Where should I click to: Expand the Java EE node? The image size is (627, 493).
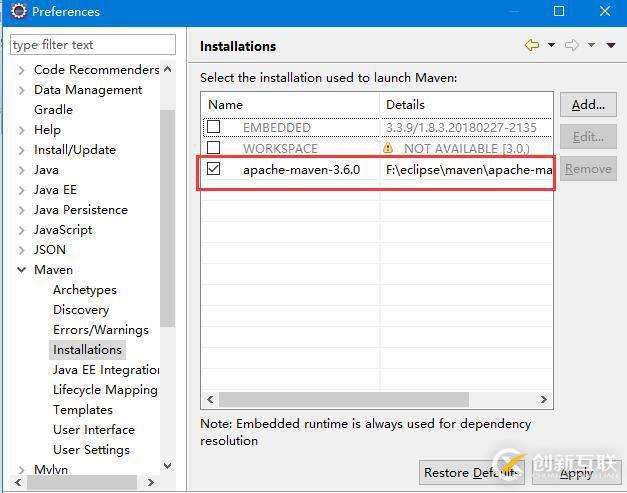[x=22, y=190]
